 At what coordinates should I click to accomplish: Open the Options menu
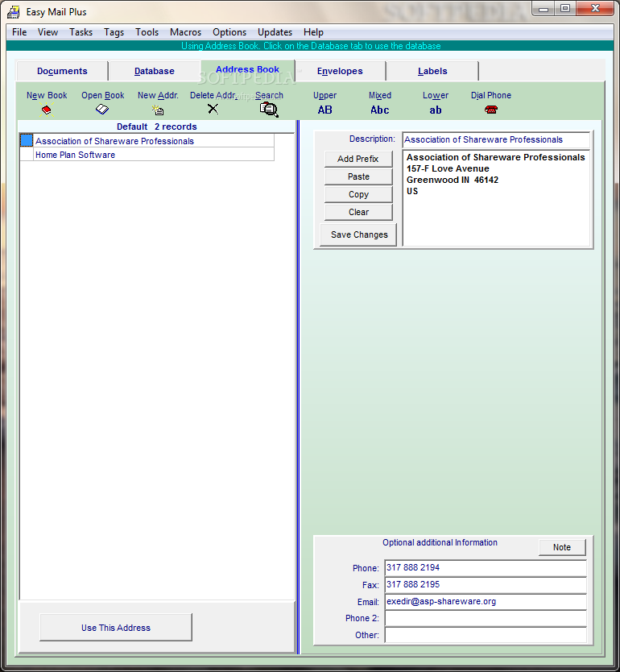tap(229, 32)
